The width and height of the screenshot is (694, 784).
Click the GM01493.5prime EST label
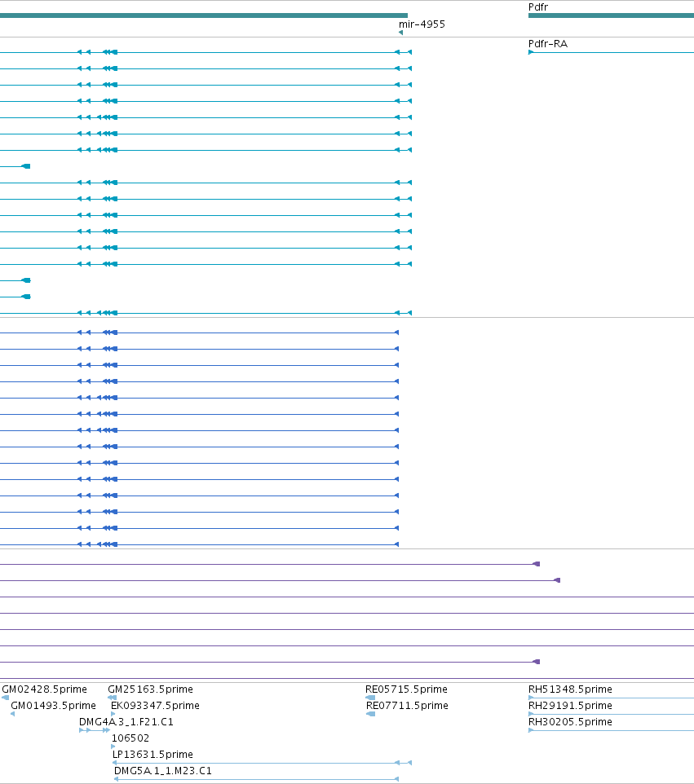(x=53, y=706)
